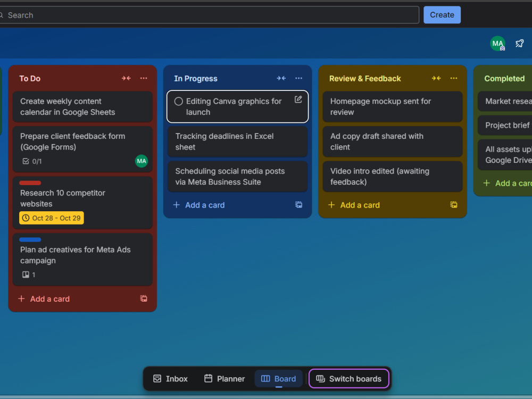Click the Trello attachment badge showing 1

pos(29,275)
